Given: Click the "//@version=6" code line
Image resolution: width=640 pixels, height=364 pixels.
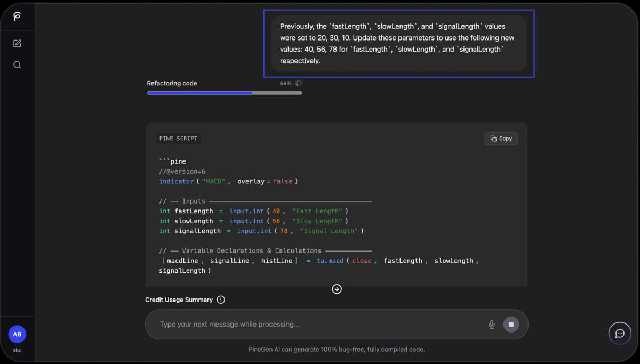Looking at the screenshot, I should pos(182,171).
